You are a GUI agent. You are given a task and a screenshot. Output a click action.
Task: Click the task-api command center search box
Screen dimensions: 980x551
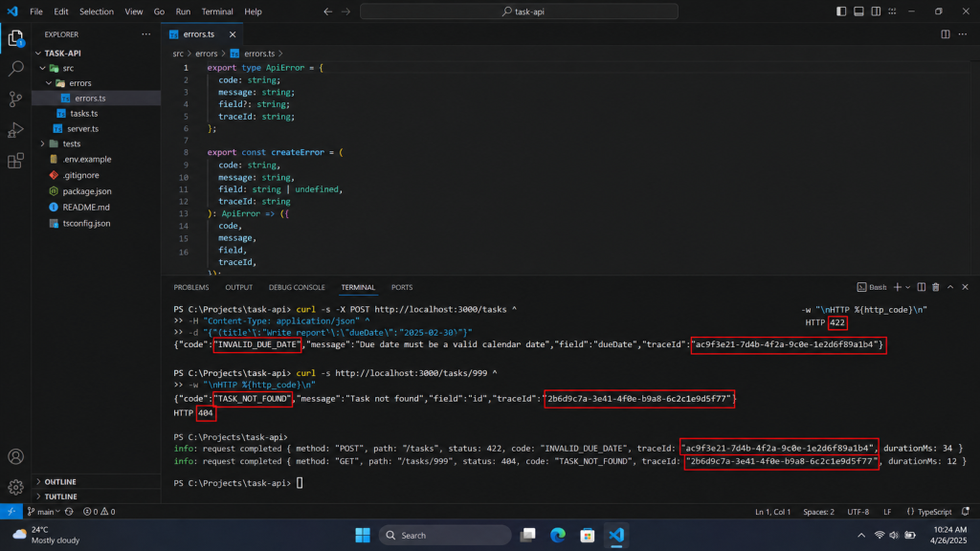point(519,11)
